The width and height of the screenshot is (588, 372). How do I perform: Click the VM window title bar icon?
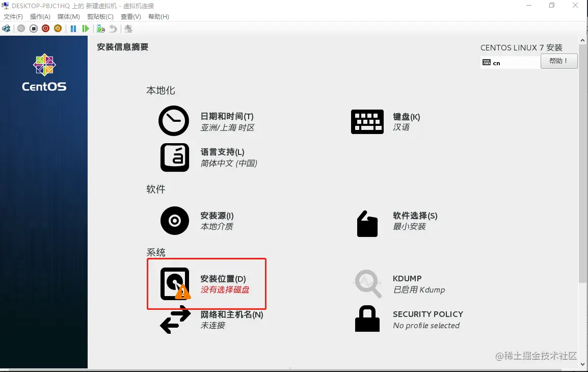5,6
